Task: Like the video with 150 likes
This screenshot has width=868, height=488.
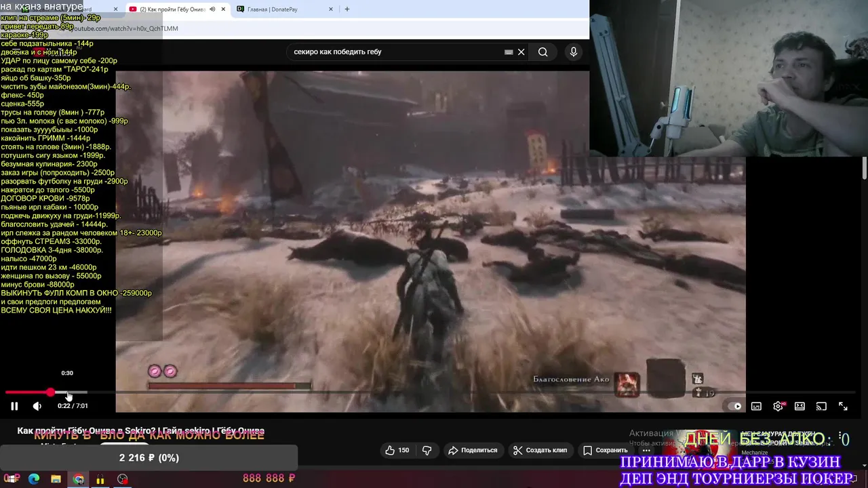Action: click(x=397, y=450)
